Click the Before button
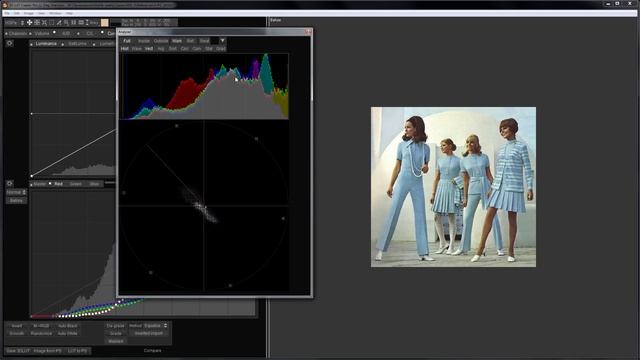Image resolution: width=640 pixels, height=360 pixels. pos(16,200)
